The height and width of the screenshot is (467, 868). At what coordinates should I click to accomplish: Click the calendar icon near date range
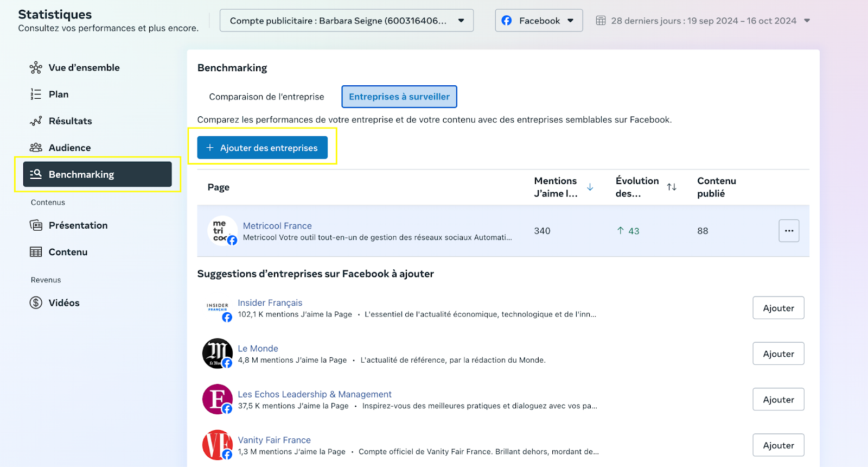click(601, 21)
